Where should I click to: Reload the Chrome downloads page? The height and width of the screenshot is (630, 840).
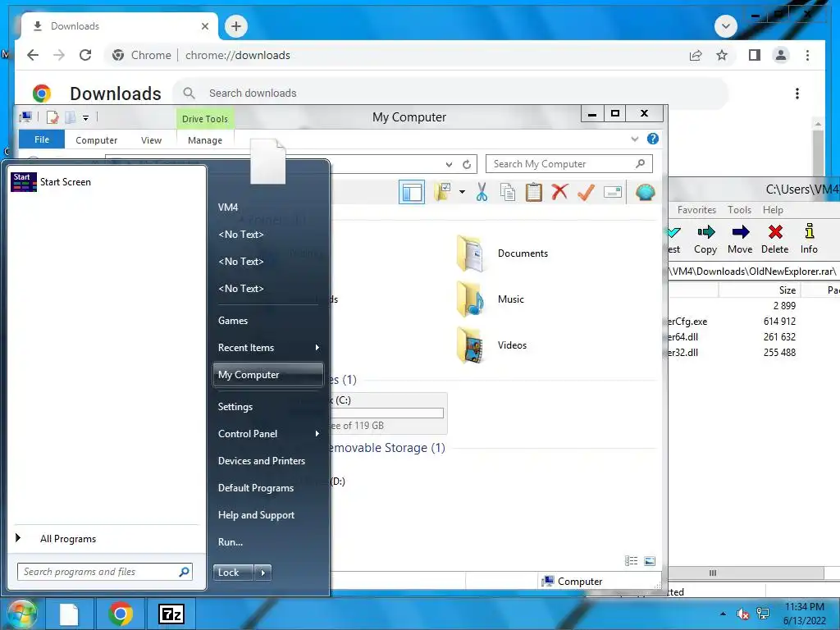coord(85,55)
